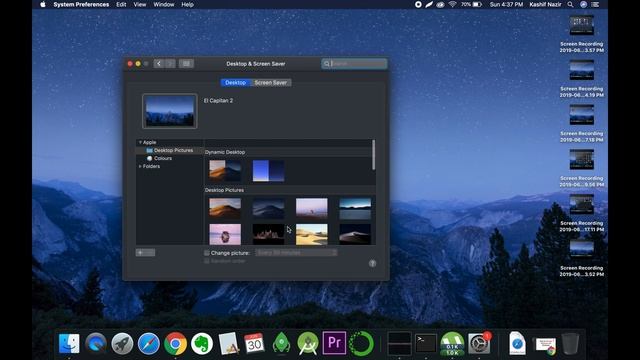Image resolution: width=640 pixels, height=360 pixels.
Task: Open Calendar icon showing 30 in dock
Action: pyautogui.click(x=254, y=343)
